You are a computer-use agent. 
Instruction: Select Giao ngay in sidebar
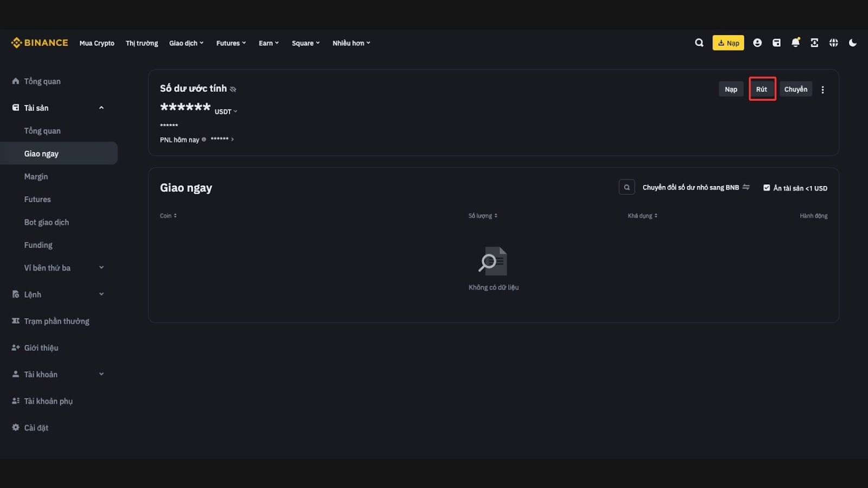click(59, 153)
